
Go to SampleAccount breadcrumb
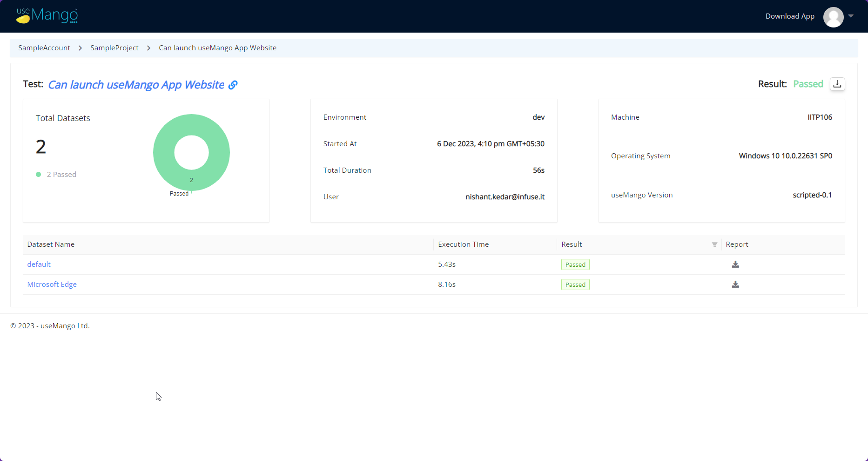click(44, 48)
